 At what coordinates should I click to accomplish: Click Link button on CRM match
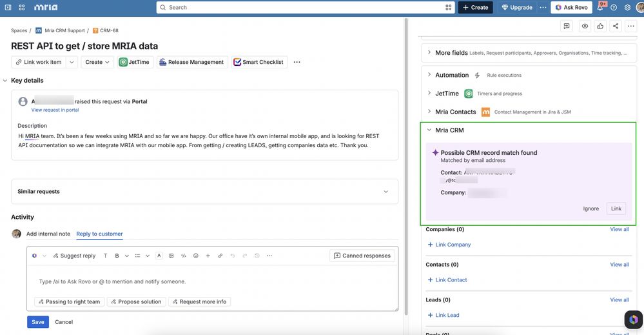point(616,208)
